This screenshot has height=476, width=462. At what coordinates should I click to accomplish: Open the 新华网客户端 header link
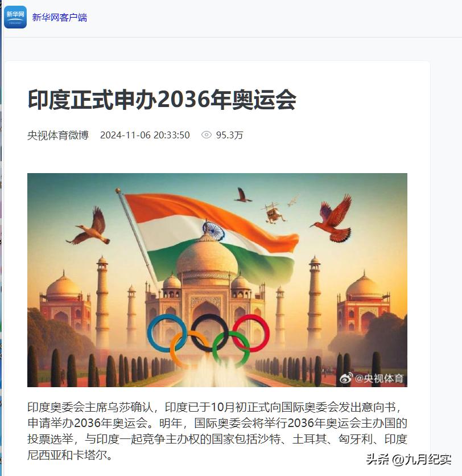point(59,18)
